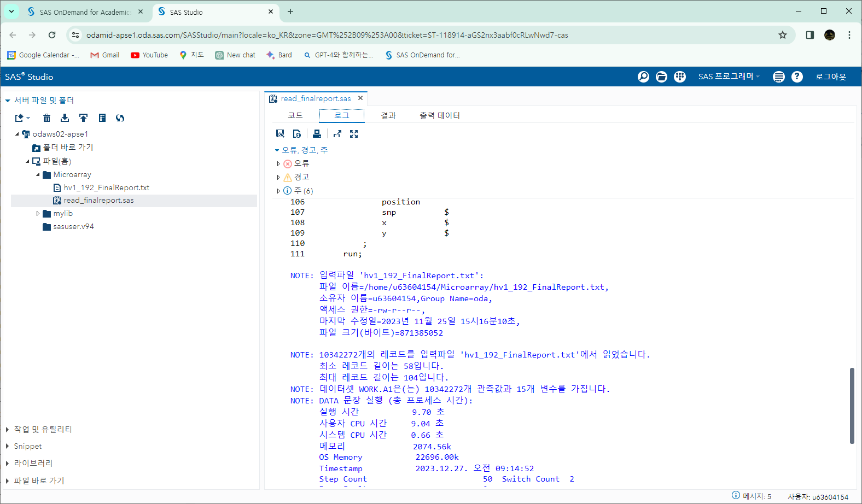
Task: Collapse the 오류, 경고, 주 summary section
Action: tap(277, 150)
